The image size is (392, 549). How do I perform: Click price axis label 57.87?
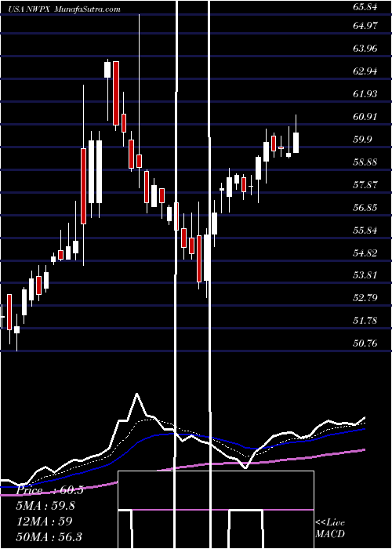click(x=365, y=185)
